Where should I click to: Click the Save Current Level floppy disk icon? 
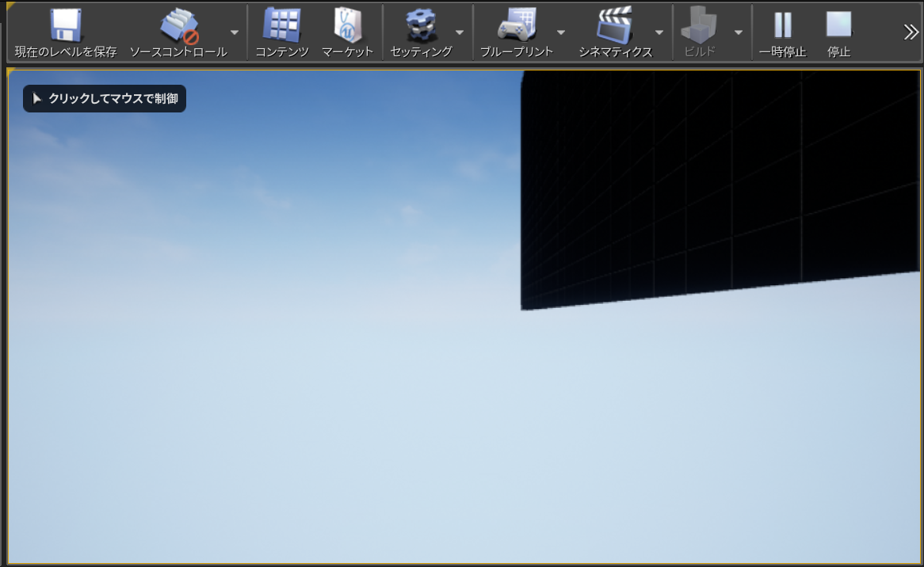[66, 25]
